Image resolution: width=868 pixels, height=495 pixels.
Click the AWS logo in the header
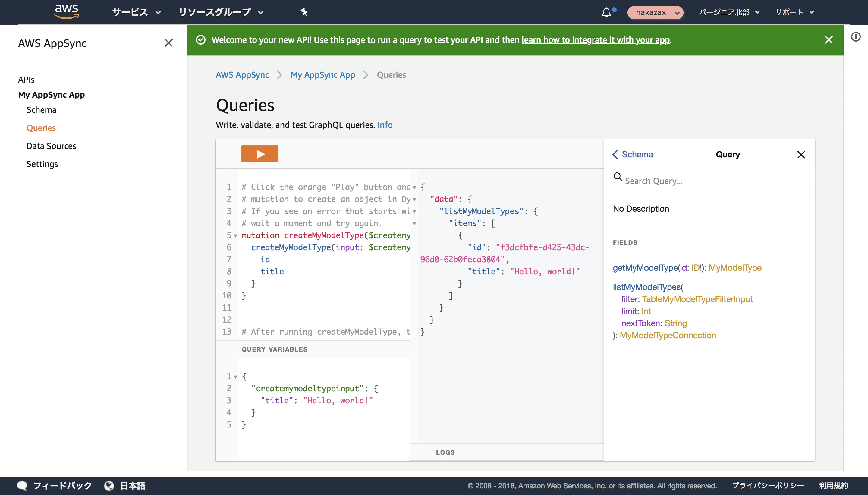pyautogui.click(x=67, y=12)
